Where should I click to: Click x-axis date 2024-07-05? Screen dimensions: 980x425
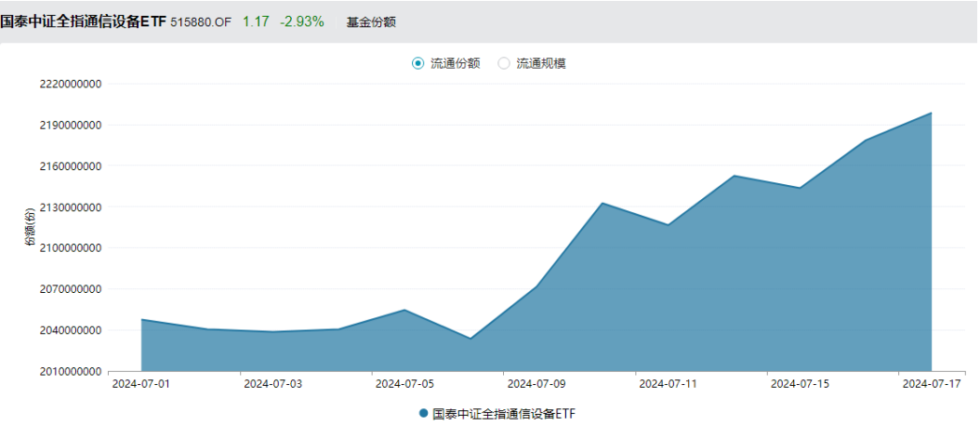(x=404, y=384)
